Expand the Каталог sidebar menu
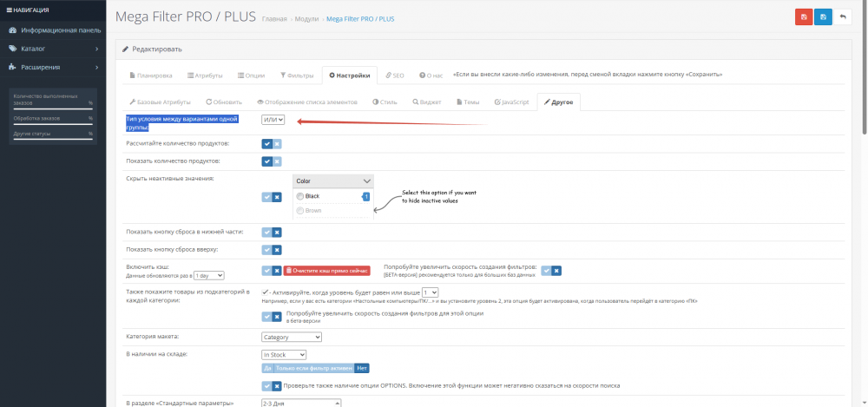This screenshot has width=868, height=407. 53,49
